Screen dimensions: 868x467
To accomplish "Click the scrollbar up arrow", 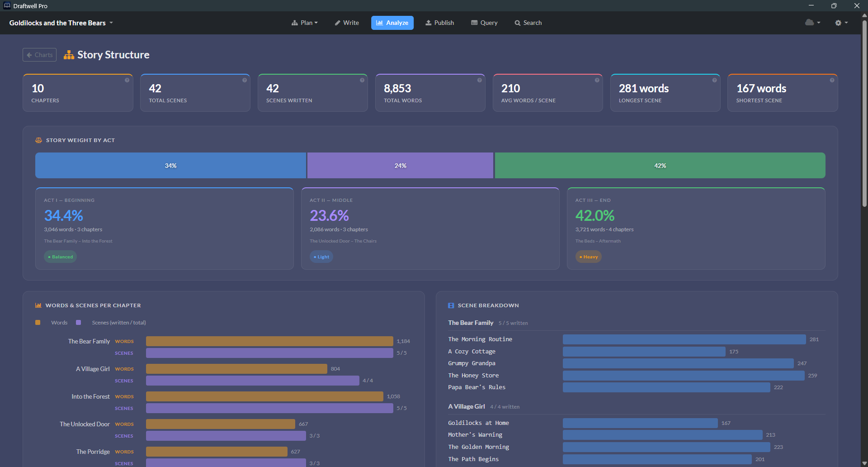I will (864, 15).
